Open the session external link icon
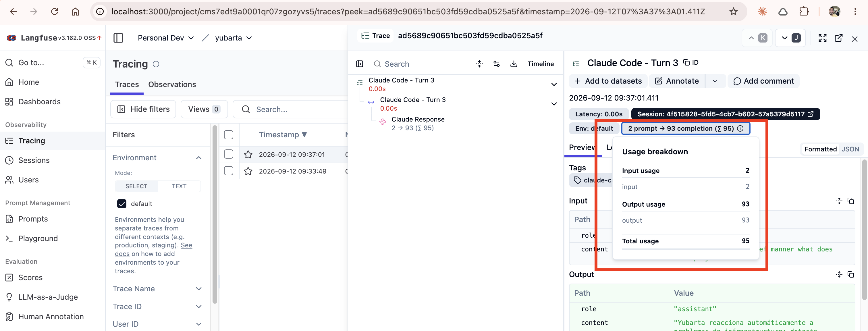The height and width of the screenshot is (331, 868). click(810, 114)
